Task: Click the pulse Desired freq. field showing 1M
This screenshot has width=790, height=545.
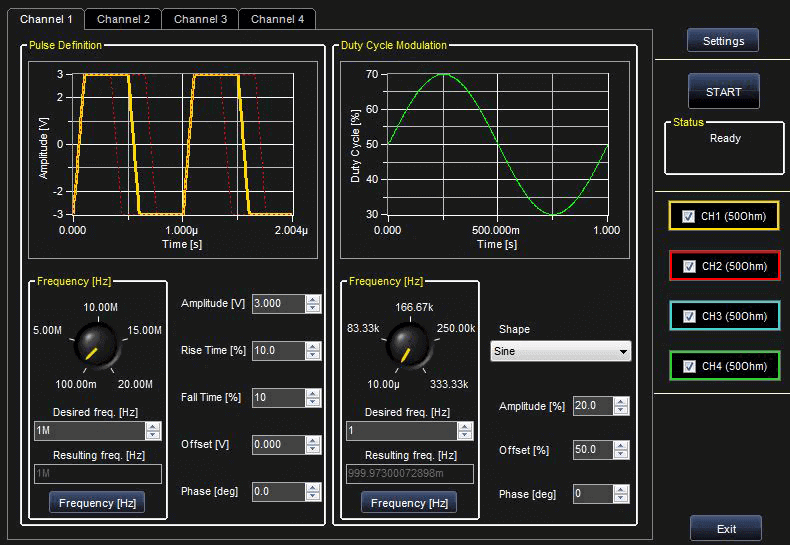Action: [88, 431]
